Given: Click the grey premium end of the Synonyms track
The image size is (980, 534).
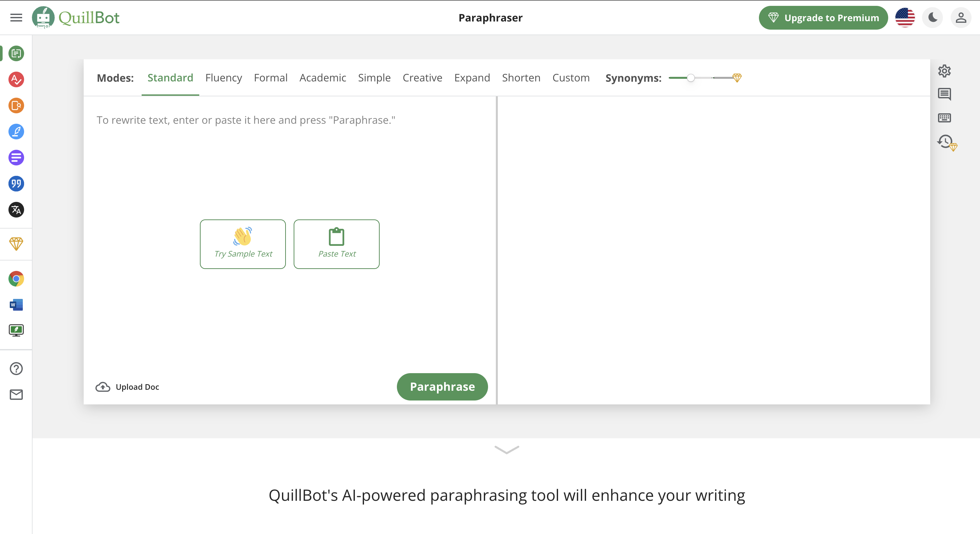Looking at the screenshot, I should tap(722, 78).
